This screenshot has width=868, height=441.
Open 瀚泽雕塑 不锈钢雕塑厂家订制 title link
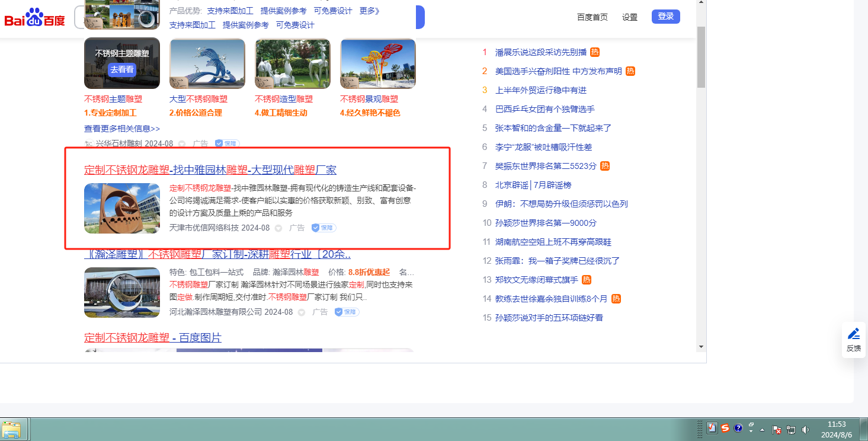click(217, 254)
